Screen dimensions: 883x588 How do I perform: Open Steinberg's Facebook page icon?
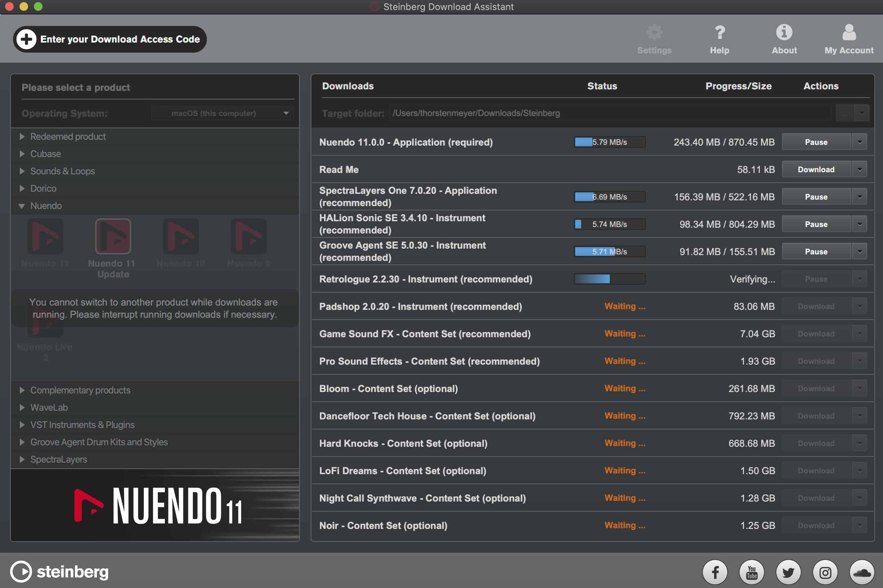(x=715, y=572)
